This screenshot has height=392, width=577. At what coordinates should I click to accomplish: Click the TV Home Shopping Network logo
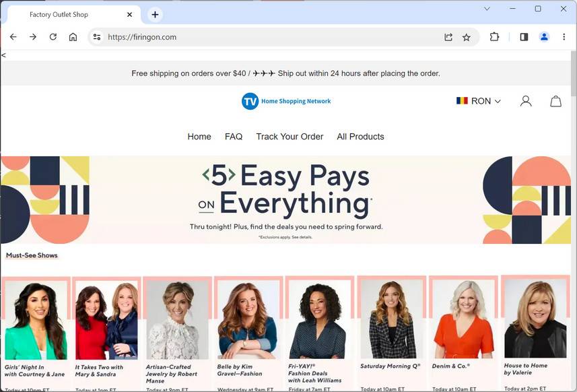[x=286, y=101]
